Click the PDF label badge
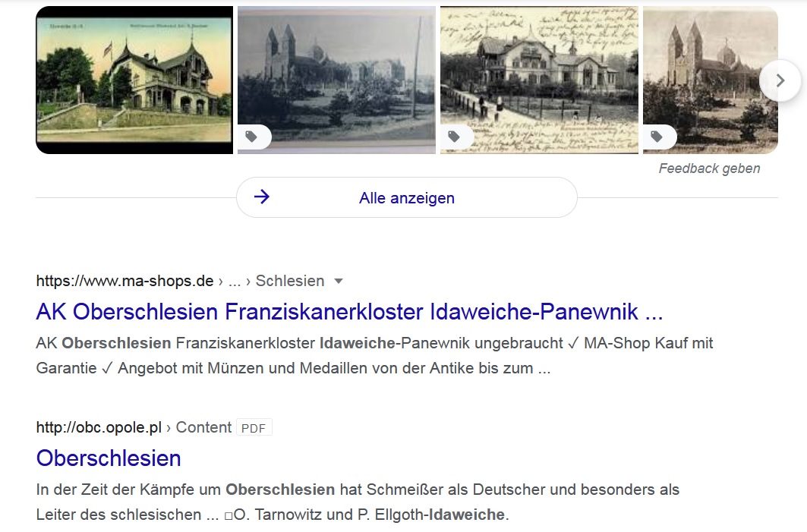This screenshot has height=532, width=807. pos(254,428)
